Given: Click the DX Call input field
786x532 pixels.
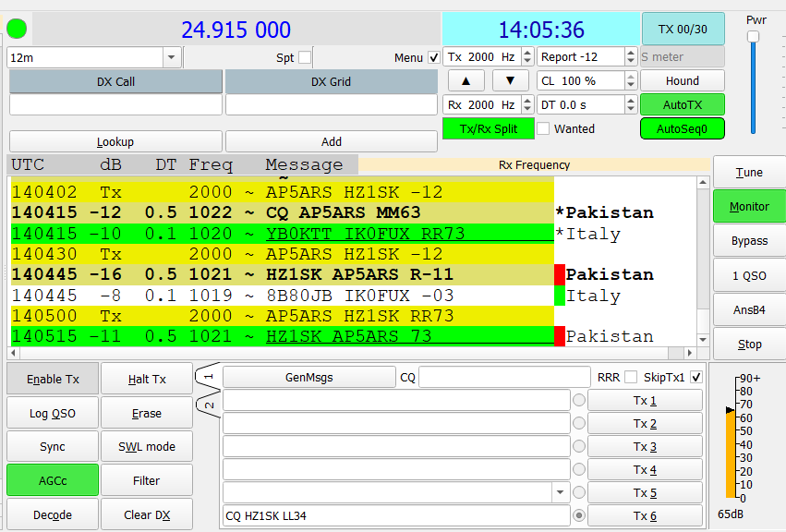Looking at the screenshot, I should tap(115, 104).
